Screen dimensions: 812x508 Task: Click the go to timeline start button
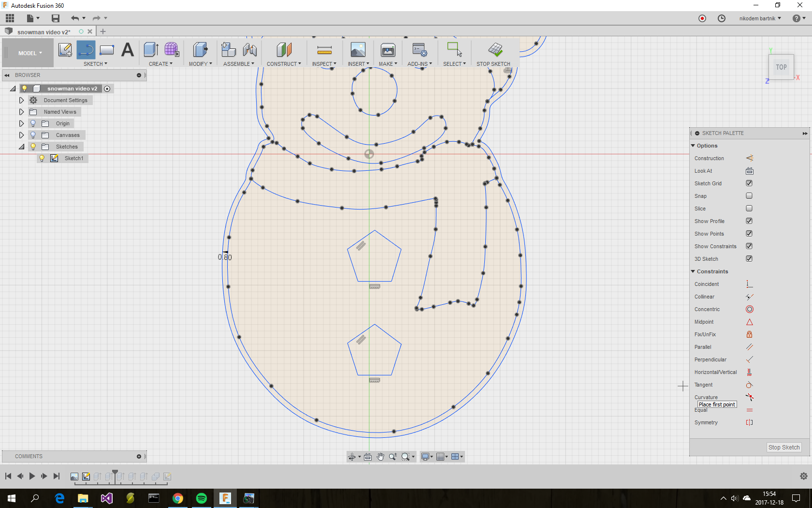(x=8, y=476)
